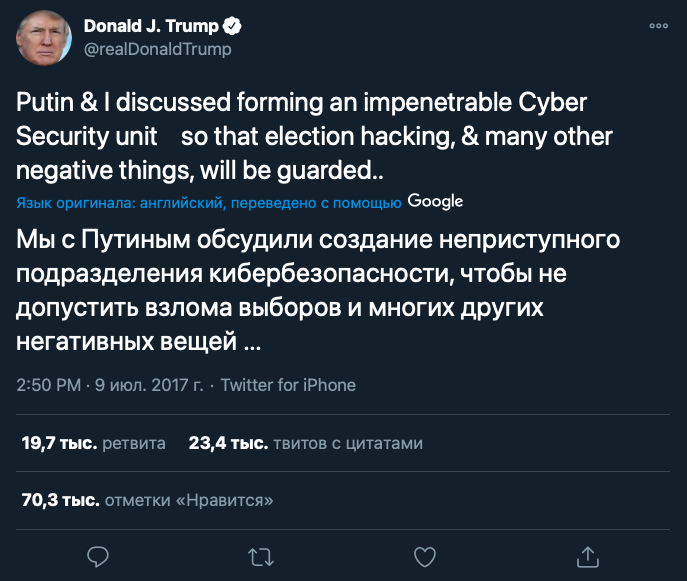
Task: Click the Google logo in translation notice
Action: coord(436,201)
